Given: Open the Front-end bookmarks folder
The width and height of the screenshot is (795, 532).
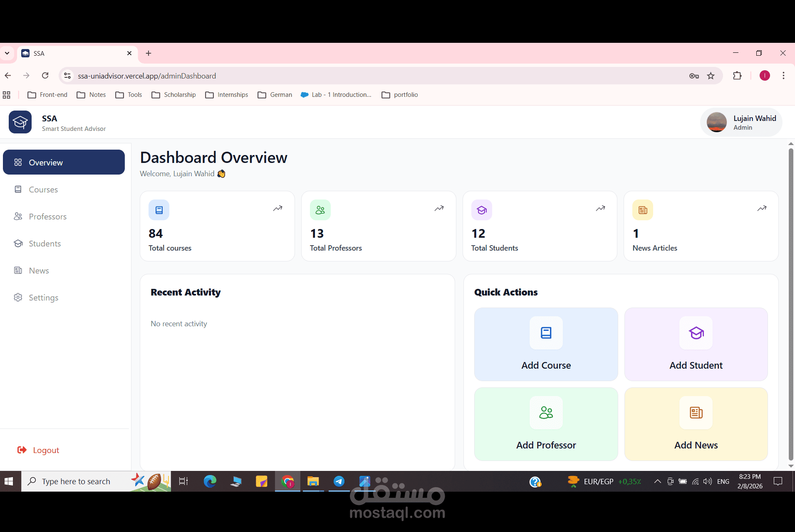Looking at the screenshot, I should [x=47, y=95].
